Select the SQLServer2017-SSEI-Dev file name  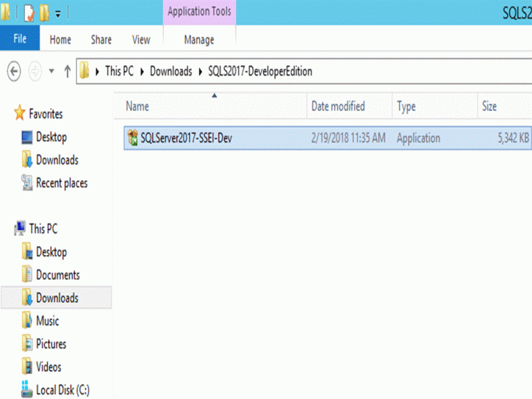point(186,138)
